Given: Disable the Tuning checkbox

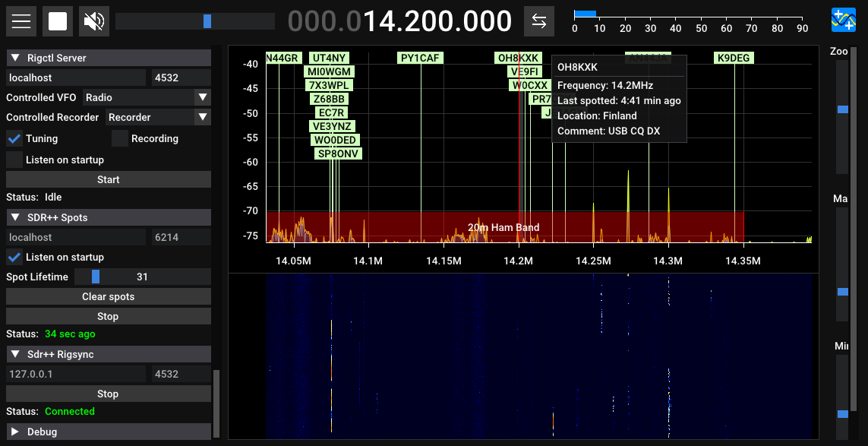Looking at the screenshot, I should click(14, 138).
